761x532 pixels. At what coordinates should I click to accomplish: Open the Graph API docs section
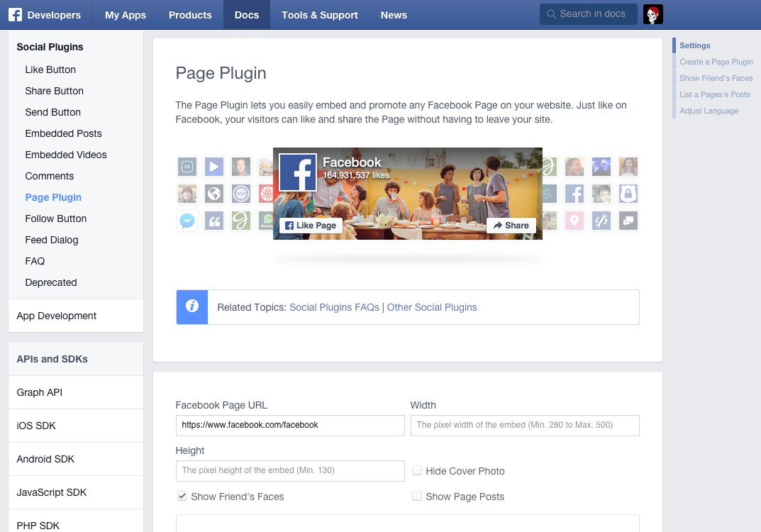point(76,392)
